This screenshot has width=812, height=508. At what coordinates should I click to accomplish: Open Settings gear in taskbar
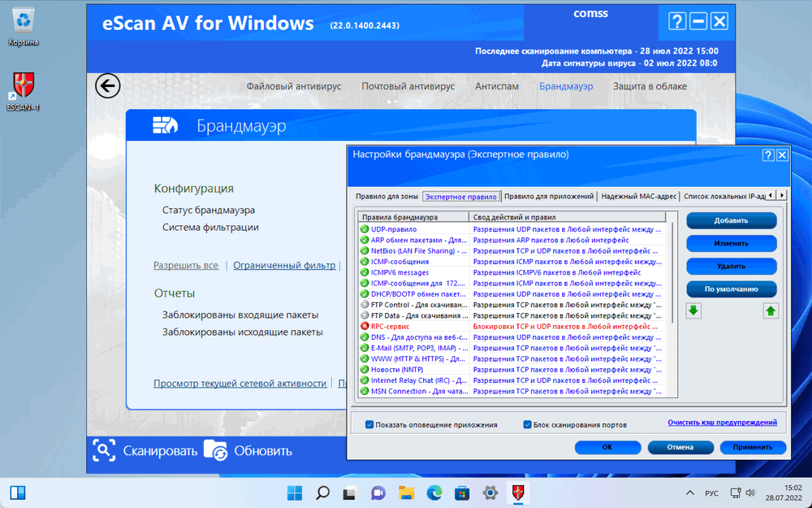pos(490,493)
